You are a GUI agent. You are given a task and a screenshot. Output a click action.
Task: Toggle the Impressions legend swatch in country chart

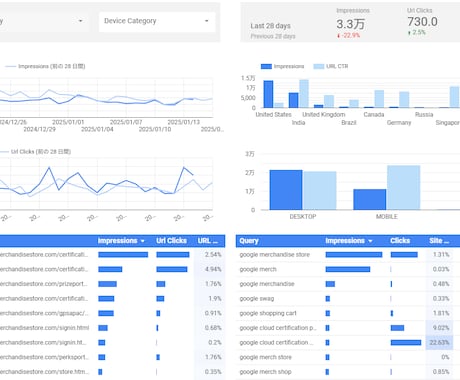tap(266, 66)
